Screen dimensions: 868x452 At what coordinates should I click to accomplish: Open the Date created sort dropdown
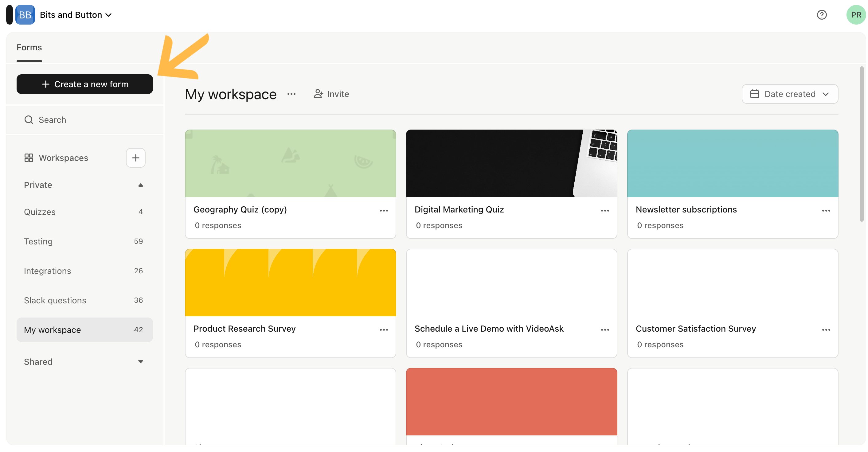pyautogui.click(x=790, y=94)
